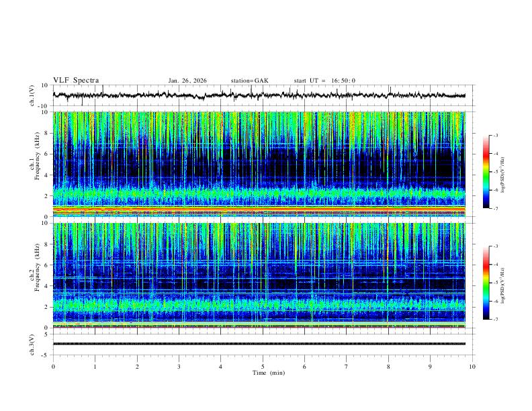Viewport: 532px width, 411px height.
Task: Click the ch.2 color bar "log(PSD)(V²/Hz)" label
Action: 502,285
